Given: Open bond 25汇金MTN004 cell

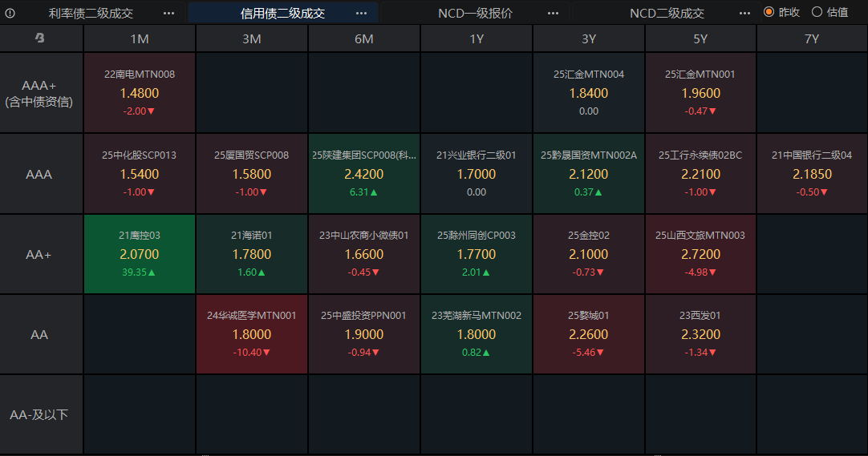Looking at the screenshot, I should pyautogui.click(x=589, y=93).
